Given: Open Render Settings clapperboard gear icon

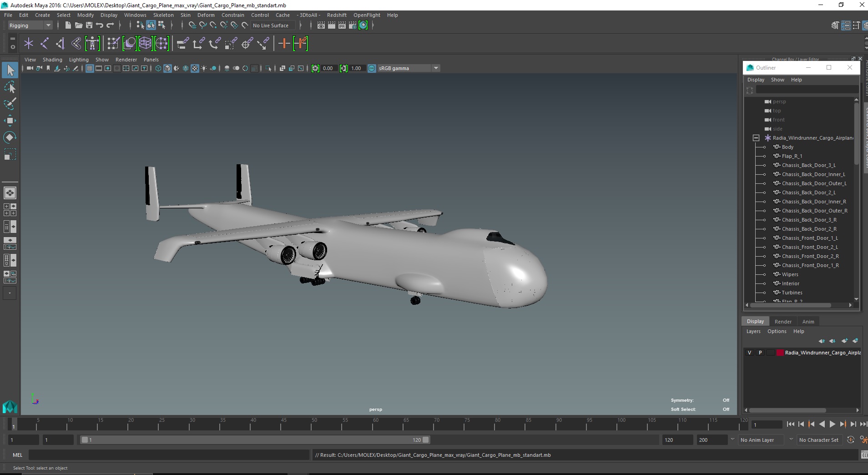Looking at the screenshot, I should (x=353, y=25).
